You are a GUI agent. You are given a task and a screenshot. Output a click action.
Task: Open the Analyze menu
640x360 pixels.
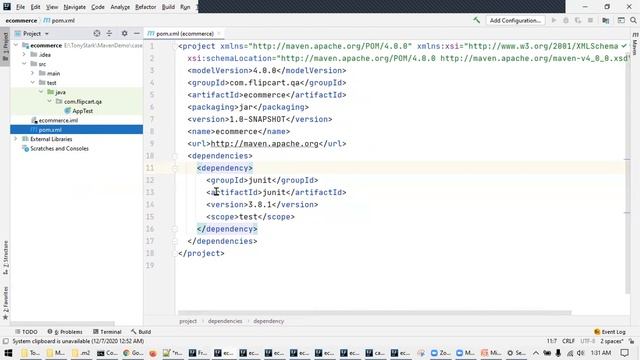(120, 7)
